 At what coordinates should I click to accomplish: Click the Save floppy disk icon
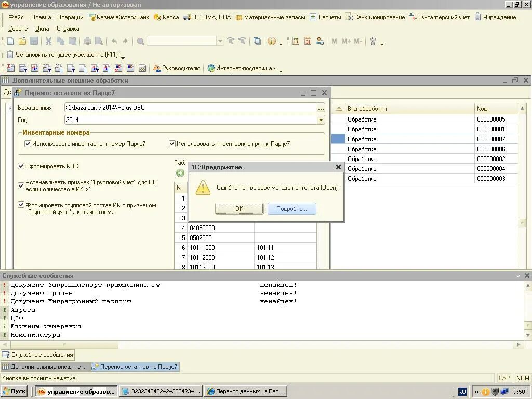(34, 41)
